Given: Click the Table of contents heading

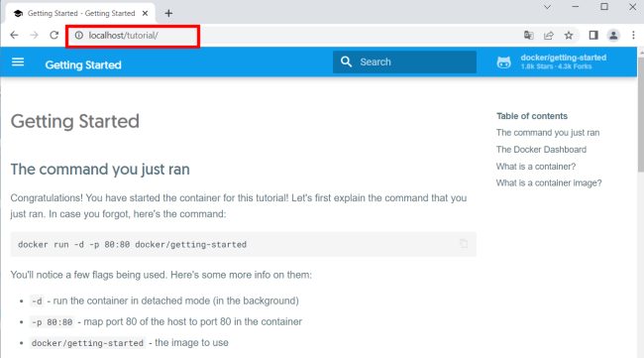Looking at the screenshot, I should tap(531, 116).
